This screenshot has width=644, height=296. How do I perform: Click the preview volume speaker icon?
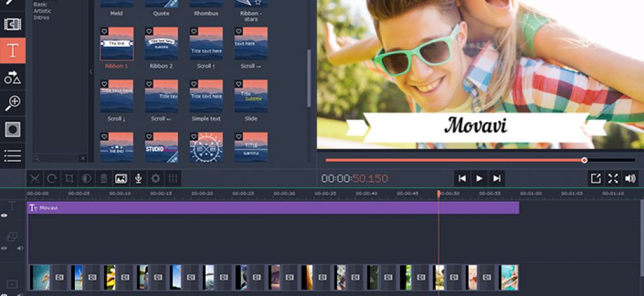pyautogui.click(x=630, y=178)
